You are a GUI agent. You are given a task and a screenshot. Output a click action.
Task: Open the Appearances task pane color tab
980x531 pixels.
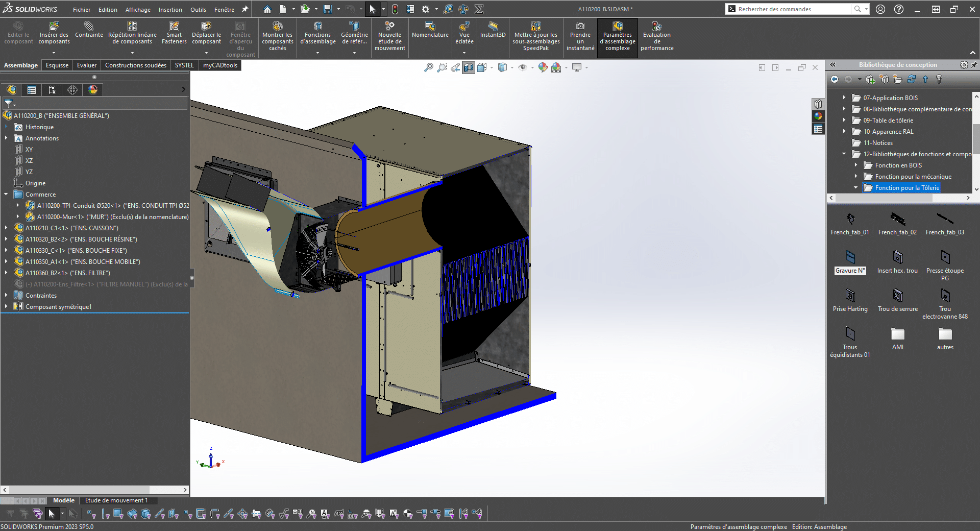tap(818, 116)
